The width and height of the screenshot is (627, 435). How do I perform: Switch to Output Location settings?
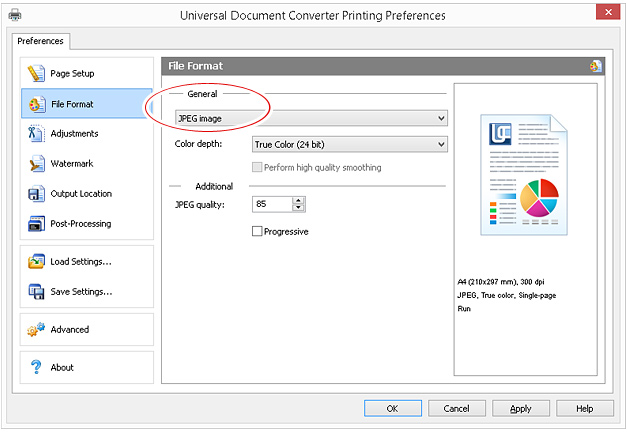point(87,194)
